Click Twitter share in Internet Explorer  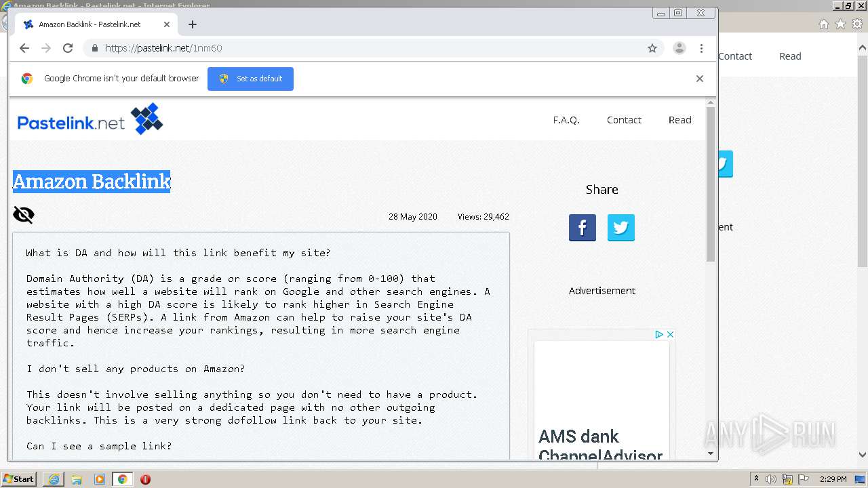click(726, 164)
